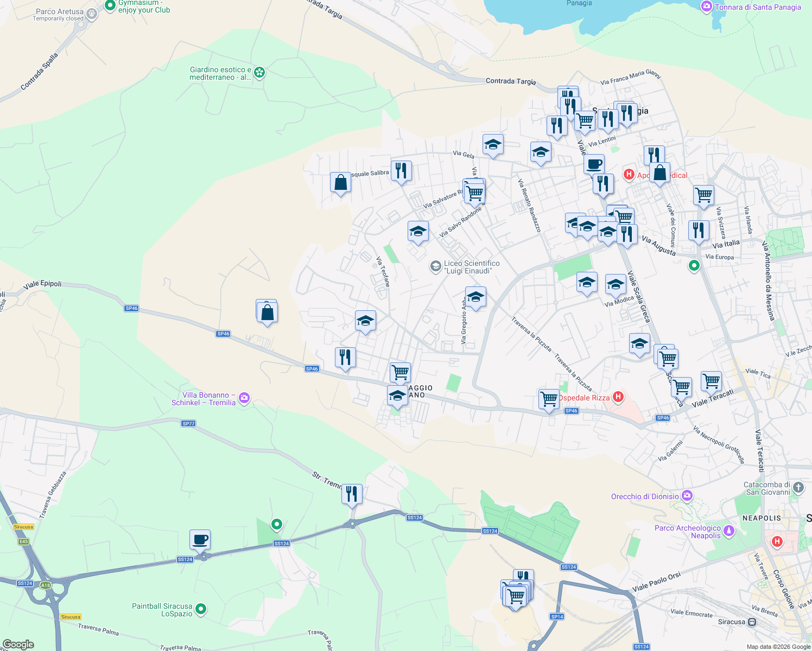Select the church marker at Catacomba di San Giovanni
812x651 pixels.
[x=798, y=487]
